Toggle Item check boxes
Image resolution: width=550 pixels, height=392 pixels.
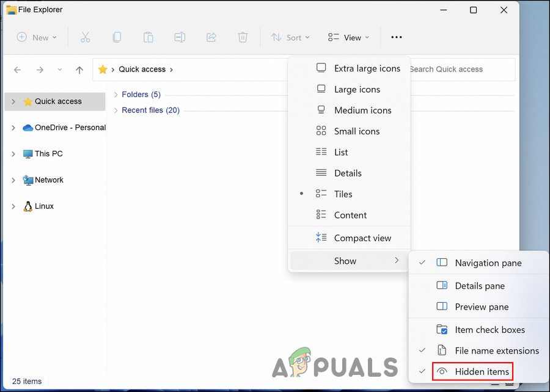pyautogui.click(x=479, y=330)
